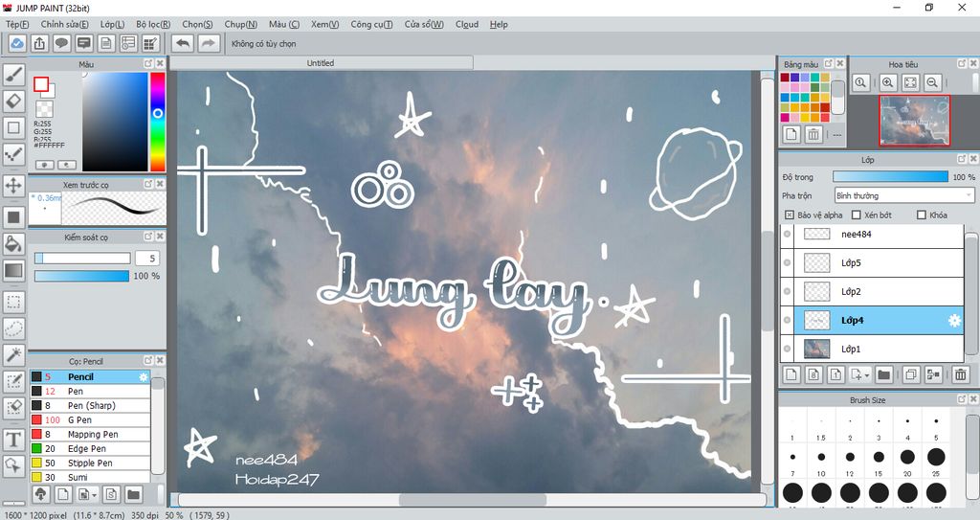Delete palette color with trash icon
980x520 pixels.
(x=813, y=134)
